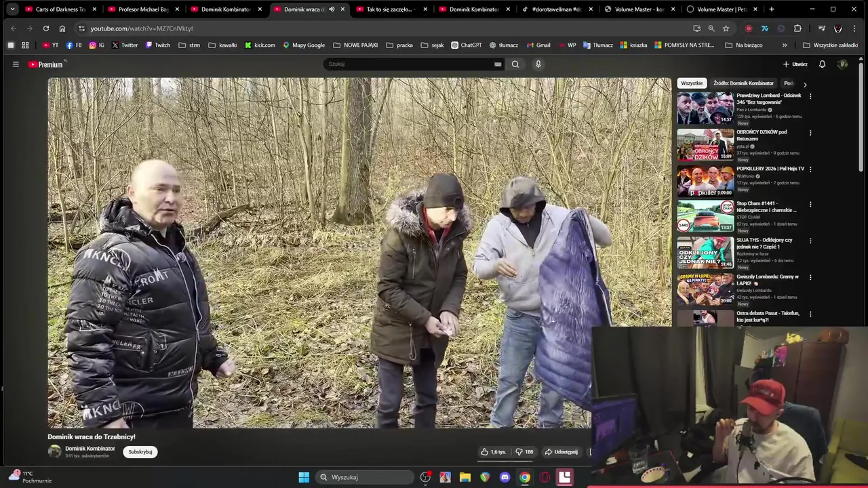Click the YouTube search magnifier button

point(515,64)
